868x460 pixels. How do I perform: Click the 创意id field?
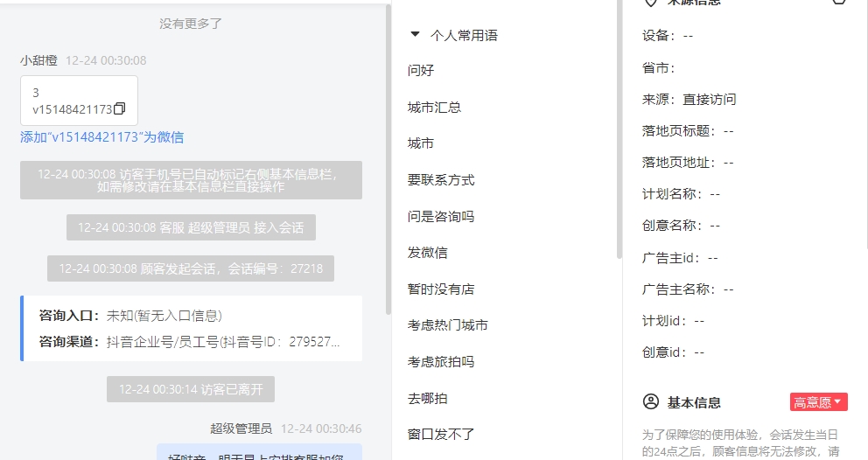tap(673, 352)
